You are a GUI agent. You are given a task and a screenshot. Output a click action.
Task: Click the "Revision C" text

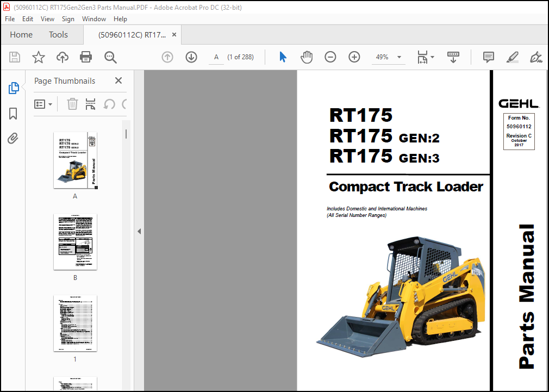[x=519, y=135]
